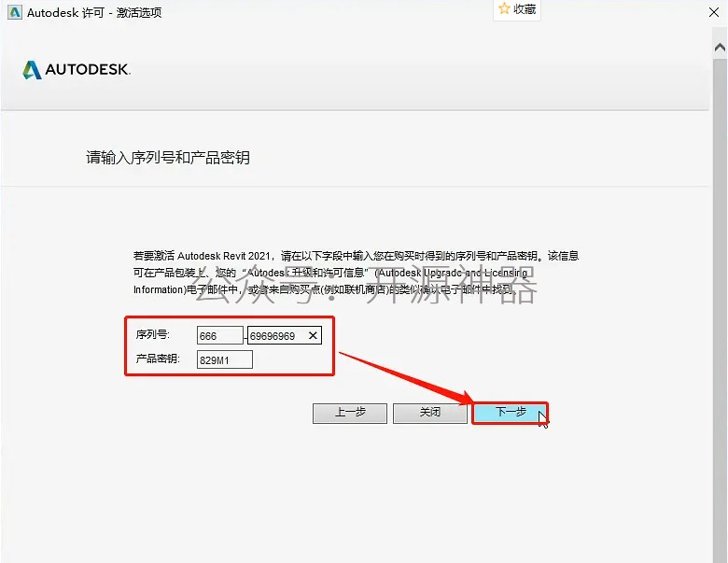
Task: Click the serial number field containing 69696969
Action: coord(284,335)
